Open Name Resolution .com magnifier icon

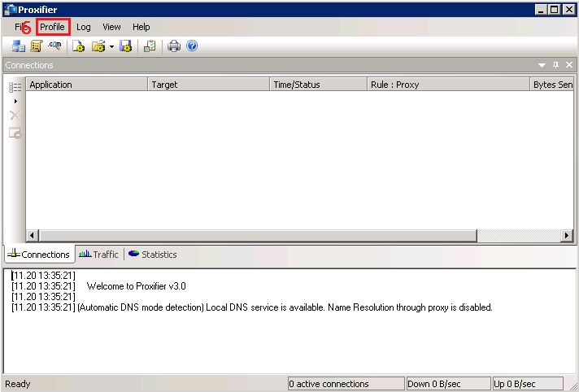coord(54,46)
